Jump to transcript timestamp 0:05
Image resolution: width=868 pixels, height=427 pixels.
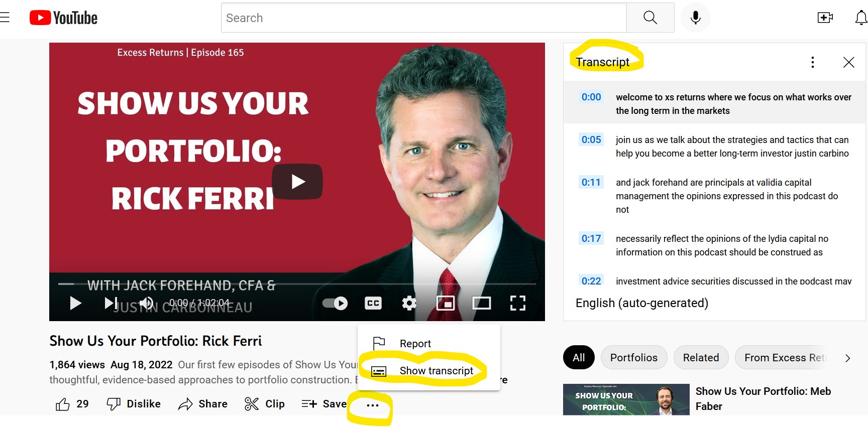tap(591, 140)
